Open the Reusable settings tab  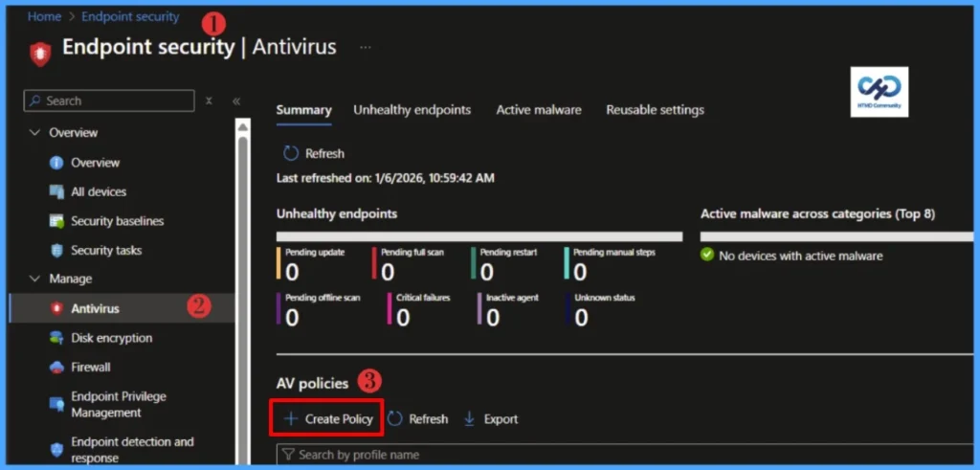click(x=655, y=110)
